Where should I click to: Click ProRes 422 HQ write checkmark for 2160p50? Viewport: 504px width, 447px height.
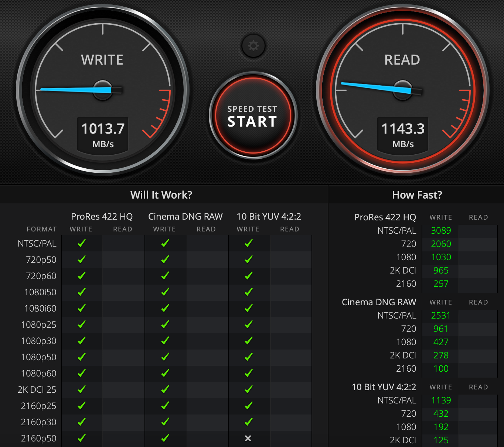[x=82, y=438]
